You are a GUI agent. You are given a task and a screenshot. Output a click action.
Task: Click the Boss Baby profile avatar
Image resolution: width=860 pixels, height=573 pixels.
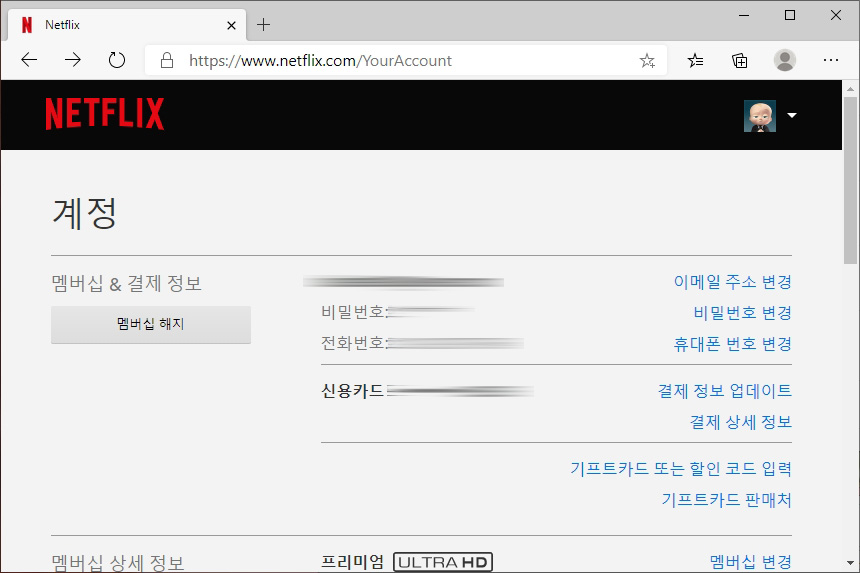coord(760,116)
